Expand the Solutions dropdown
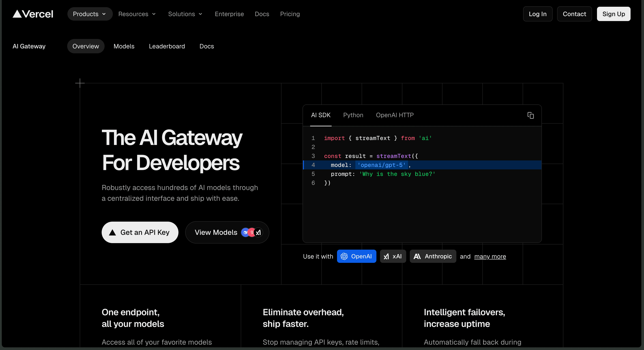The image size is (644, 350). 185,14
